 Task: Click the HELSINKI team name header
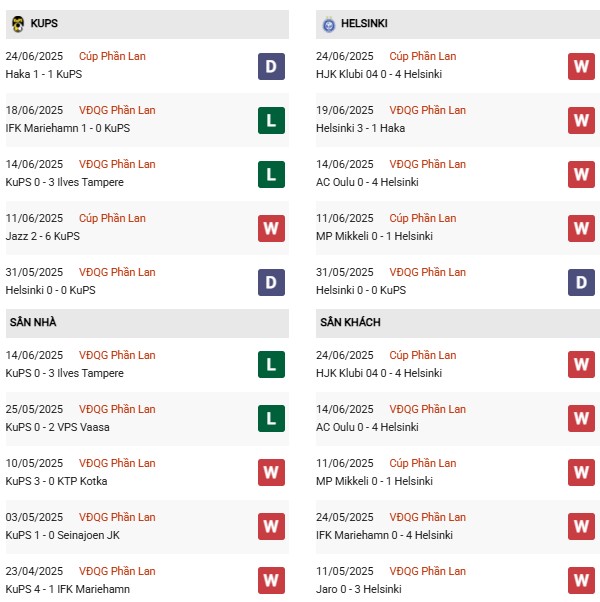[364, 23]
